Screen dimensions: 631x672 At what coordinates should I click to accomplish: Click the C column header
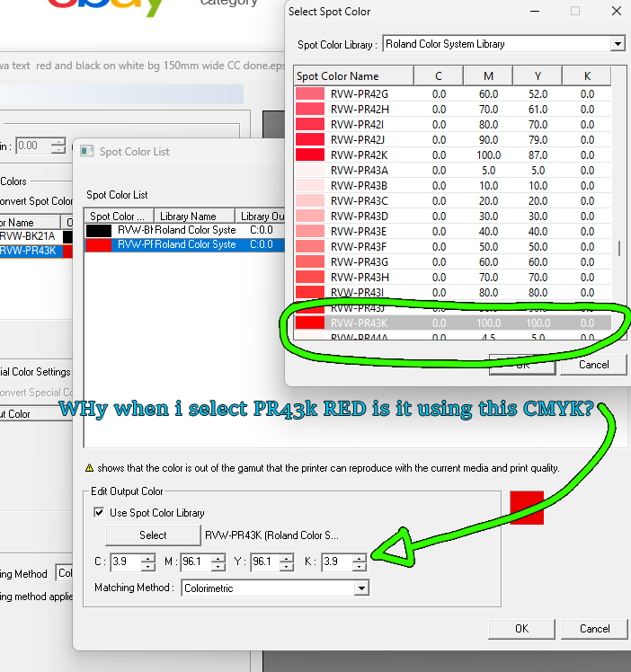439,75
